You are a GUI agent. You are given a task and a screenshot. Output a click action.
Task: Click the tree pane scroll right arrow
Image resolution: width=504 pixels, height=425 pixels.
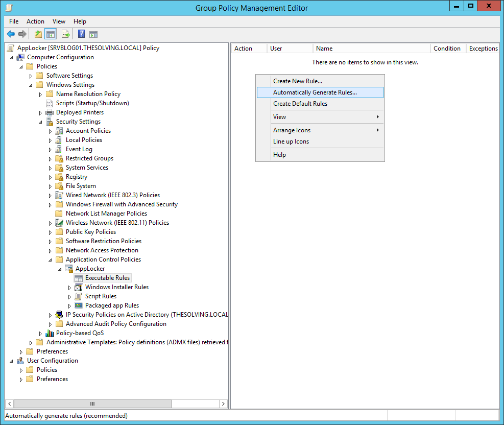(x=223, y=404)
